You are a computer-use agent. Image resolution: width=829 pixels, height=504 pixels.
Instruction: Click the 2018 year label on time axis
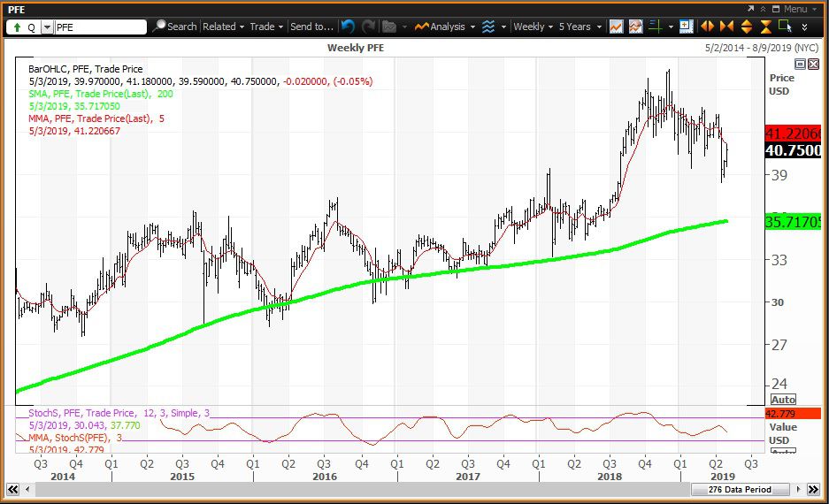point(609,477)
